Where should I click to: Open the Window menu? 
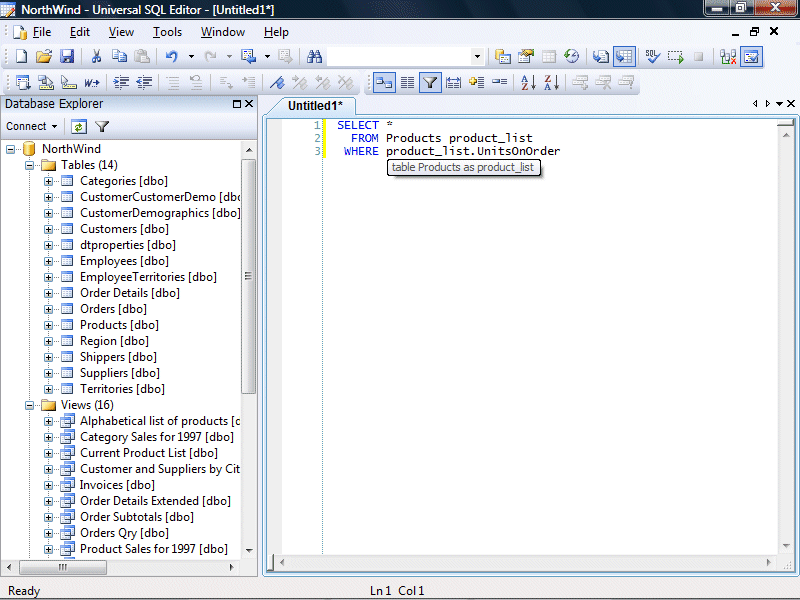[222, 32]
